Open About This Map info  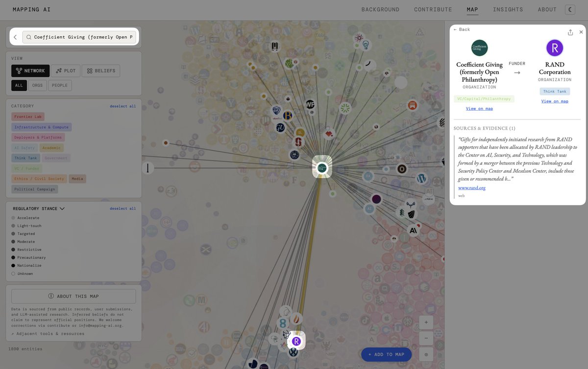point(73,296)
